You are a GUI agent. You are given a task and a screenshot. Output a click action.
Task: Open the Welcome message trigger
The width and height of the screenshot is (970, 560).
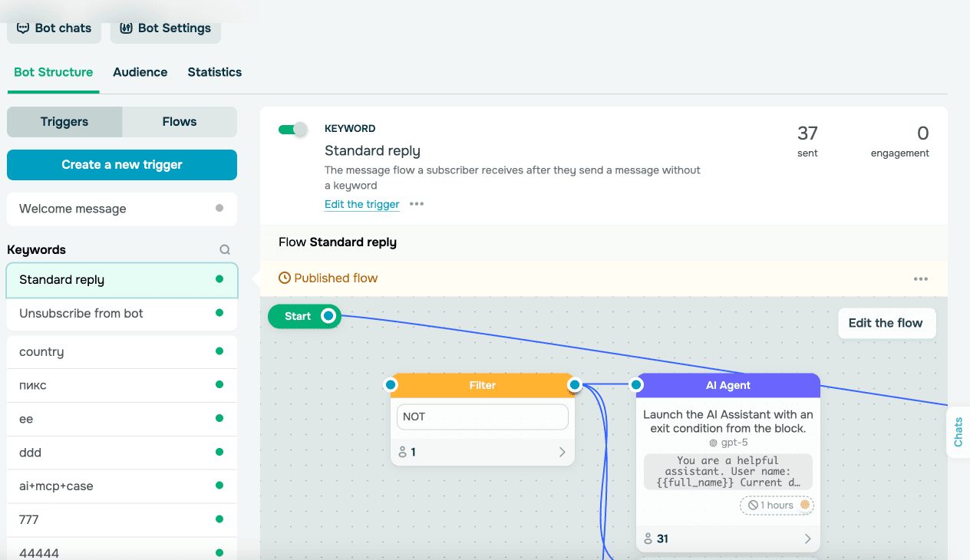tap(122, 209)
